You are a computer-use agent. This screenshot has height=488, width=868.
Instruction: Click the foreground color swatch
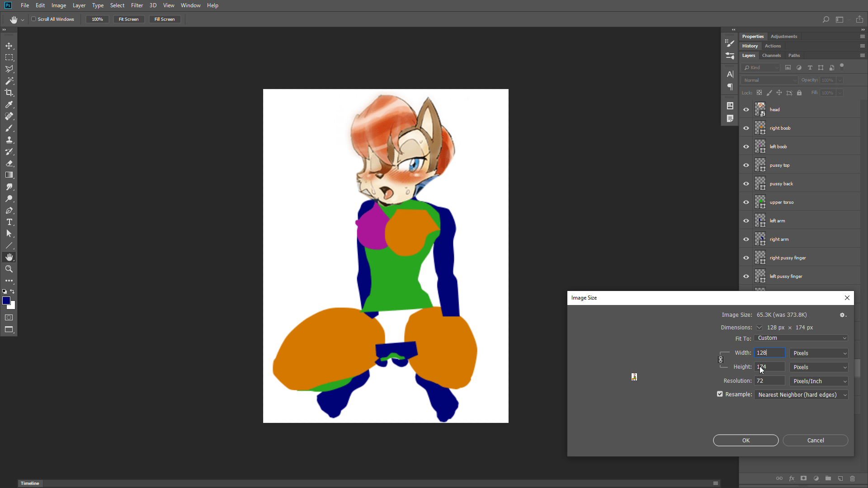(6, 300)
